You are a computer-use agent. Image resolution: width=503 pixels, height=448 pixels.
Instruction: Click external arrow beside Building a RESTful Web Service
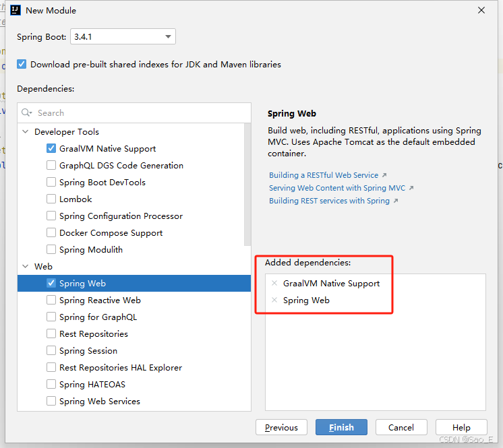(x=384, y=175)
